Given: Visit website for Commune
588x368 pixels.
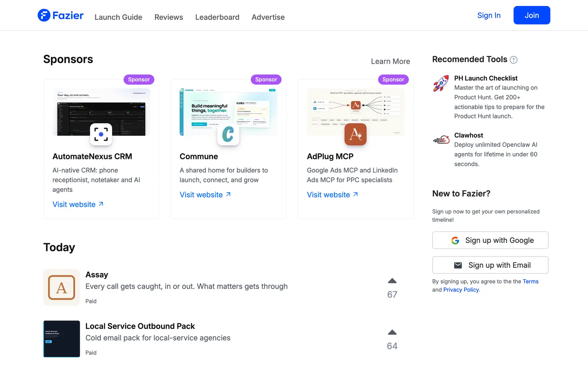Looking at the screenshot, I should click(x=205, y=195).
